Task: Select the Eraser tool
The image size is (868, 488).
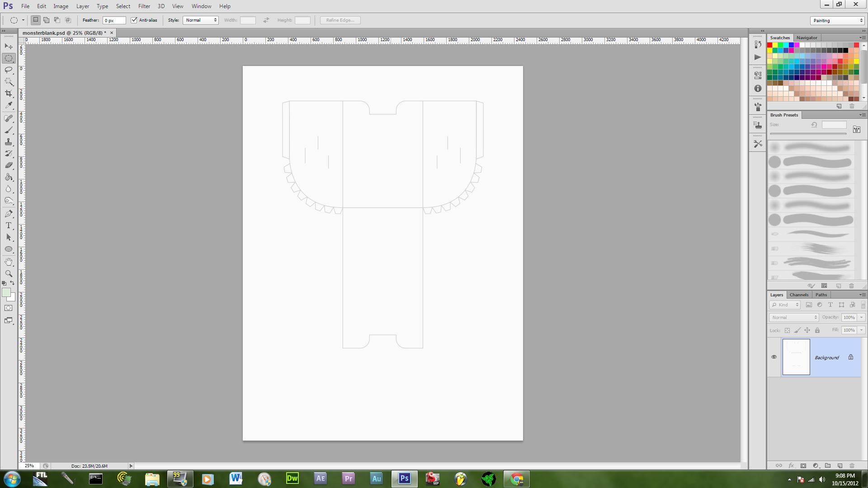Action: 9,165
